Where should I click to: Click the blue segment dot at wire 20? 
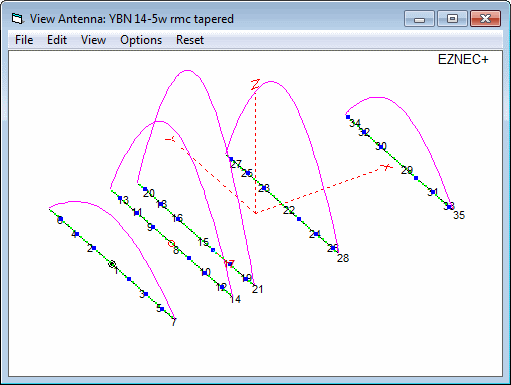[145, 189]
